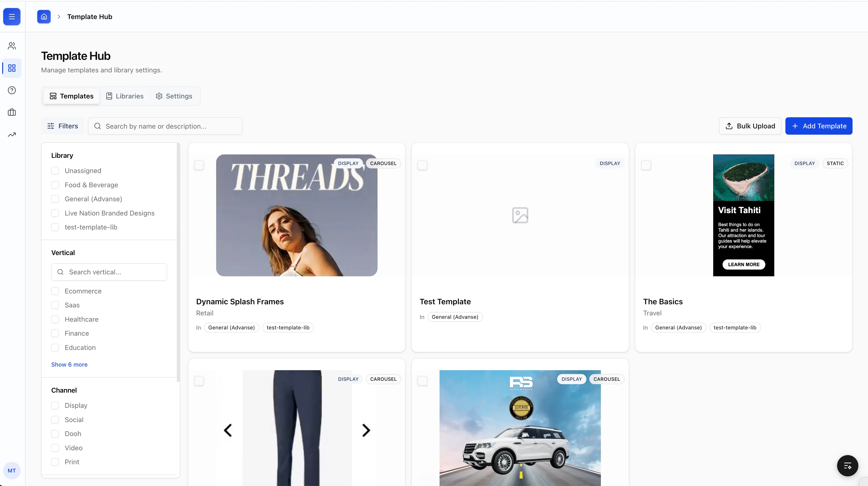Click the magnifier icon in vertical search

coord(60,272)
